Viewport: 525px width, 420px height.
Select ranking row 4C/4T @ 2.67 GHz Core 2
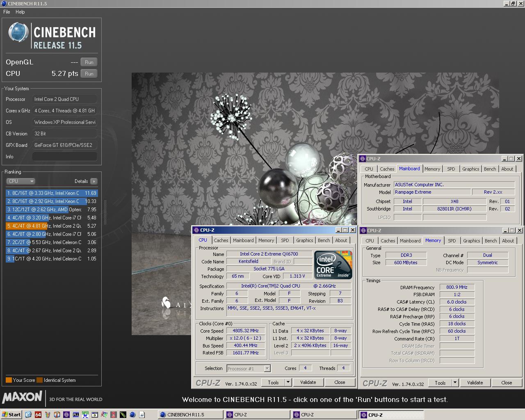(x=52, y=251)
